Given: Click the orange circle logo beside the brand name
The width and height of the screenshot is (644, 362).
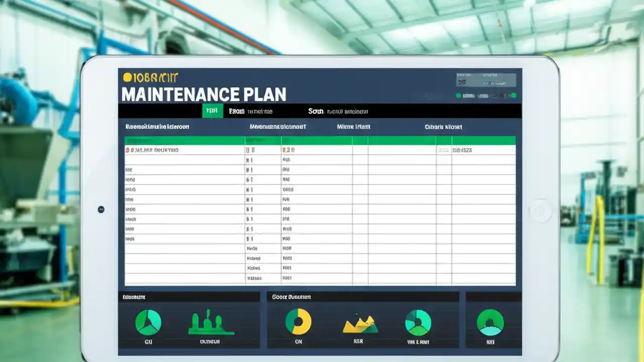Looking at the screenshot, I should [127, 76].
